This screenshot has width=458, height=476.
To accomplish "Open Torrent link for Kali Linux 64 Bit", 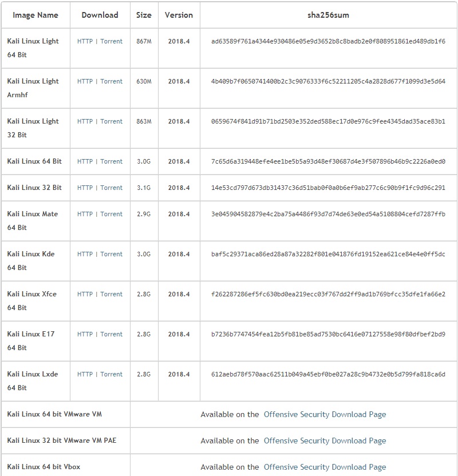I will coord(111,161).
